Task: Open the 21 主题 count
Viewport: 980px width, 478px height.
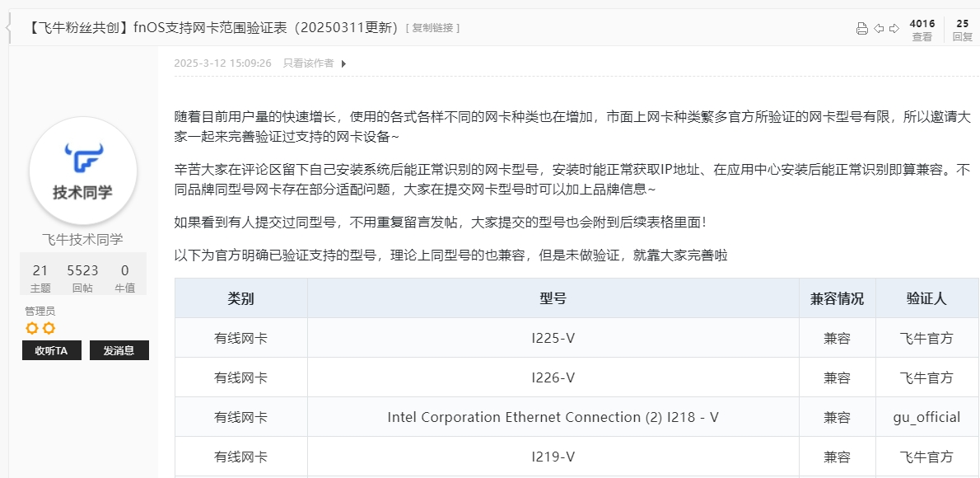Action: [40, 278]
